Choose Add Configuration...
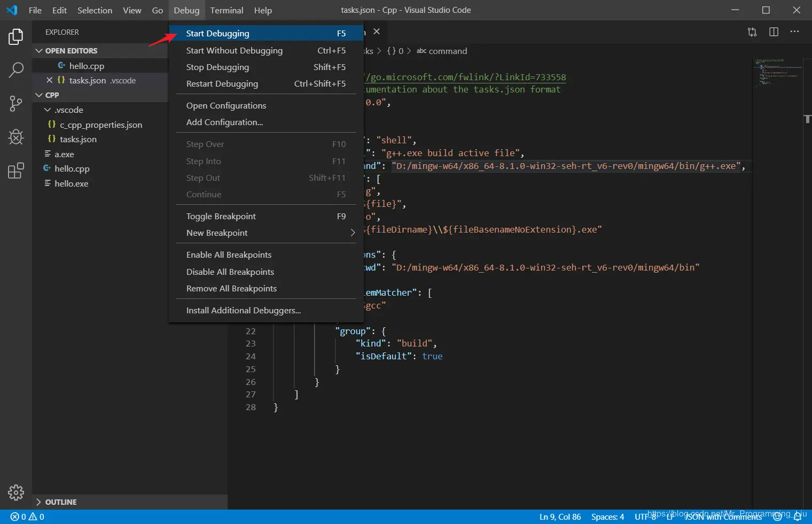 pyautogui.click(x=266, y=122)
